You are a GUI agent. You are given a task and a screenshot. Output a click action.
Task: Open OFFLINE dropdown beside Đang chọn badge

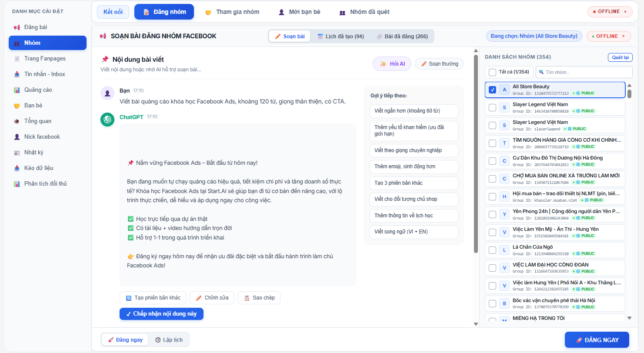609,36
